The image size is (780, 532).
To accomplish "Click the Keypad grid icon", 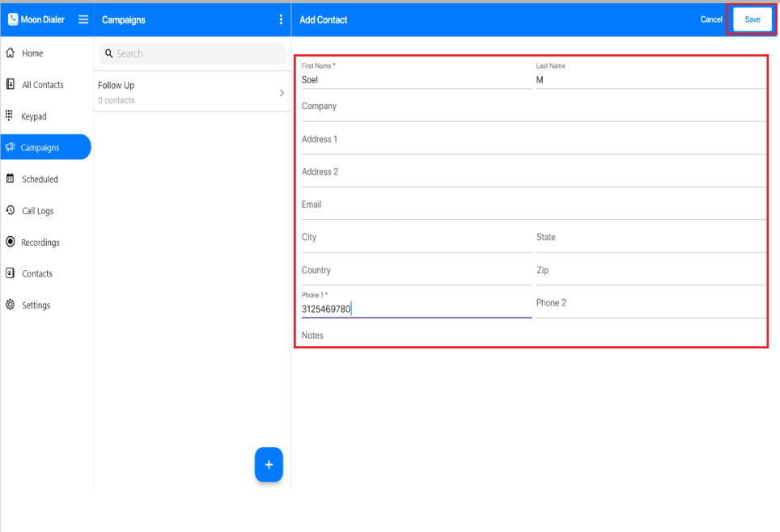I will click(x=10, y=116).
